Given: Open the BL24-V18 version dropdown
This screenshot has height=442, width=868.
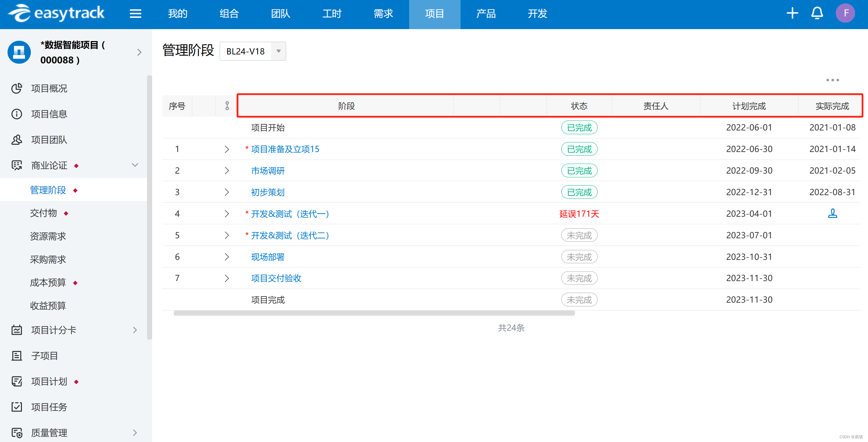Looking at the screenshot, I should 253,51.
